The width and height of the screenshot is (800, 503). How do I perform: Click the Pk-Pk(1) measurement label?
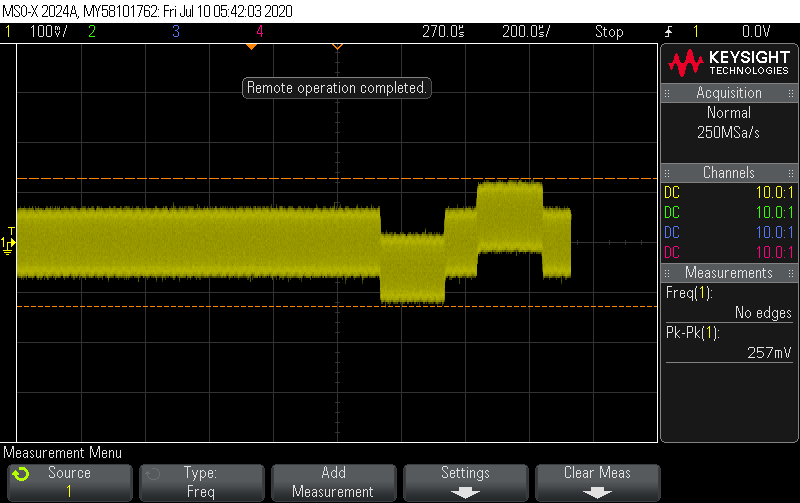(x=692, y=333)
